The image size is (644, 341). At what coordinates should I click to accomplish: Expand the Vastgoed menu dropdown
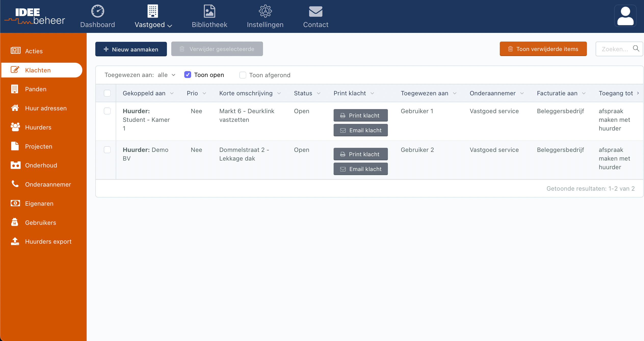coord(153,24)
